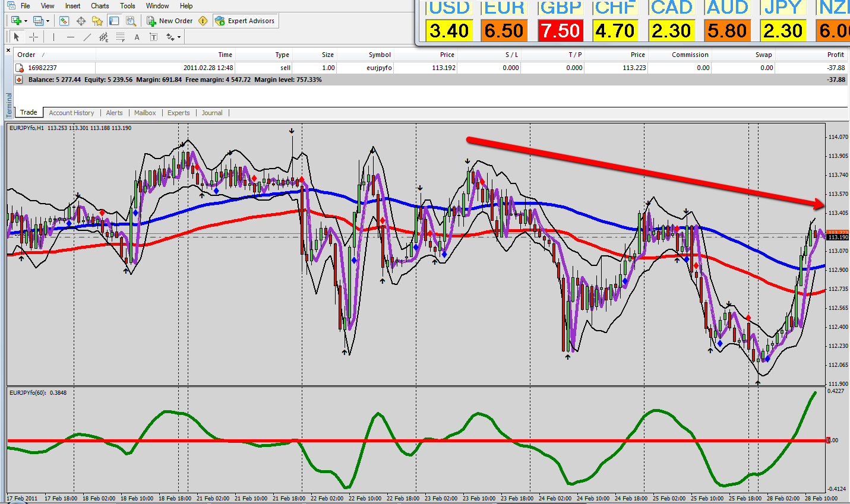Open the File menu
Screen dimensions: 850x504
pos(25,6)
